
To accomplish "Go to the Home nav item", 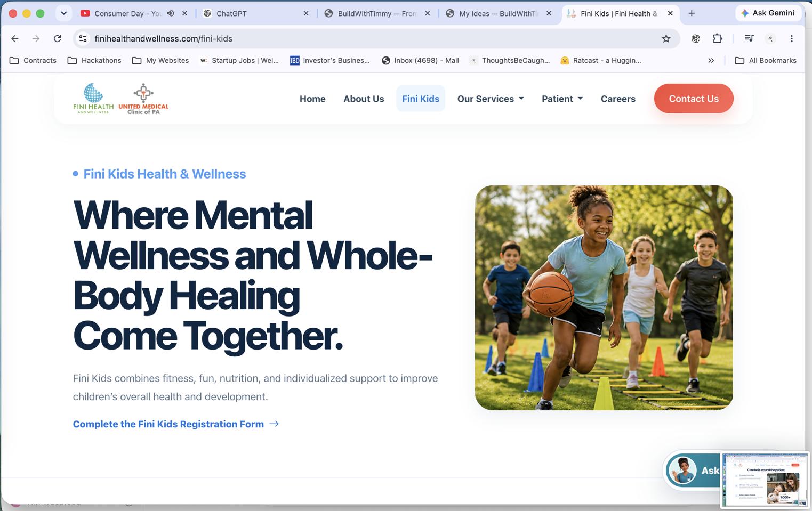I will [312, 99].
